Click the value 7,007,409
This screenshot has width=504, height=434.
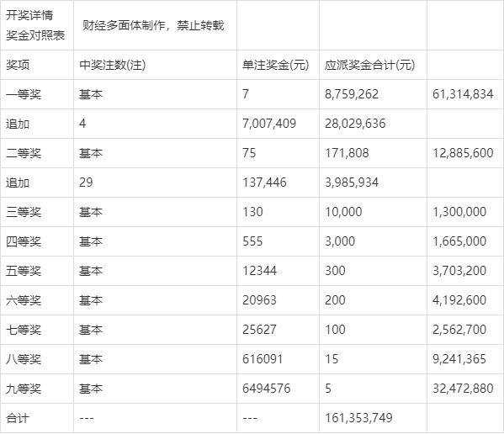click(x=269, y=124)
